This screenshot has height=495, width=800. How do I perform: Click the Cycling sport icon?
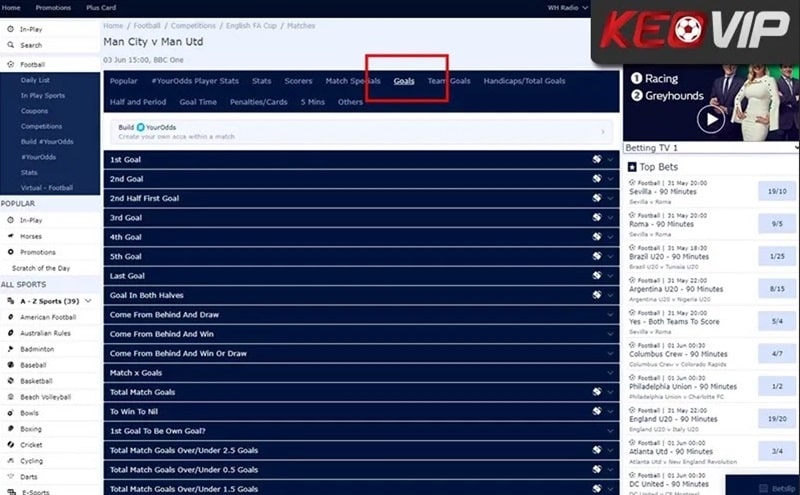[x=10, y=461]
